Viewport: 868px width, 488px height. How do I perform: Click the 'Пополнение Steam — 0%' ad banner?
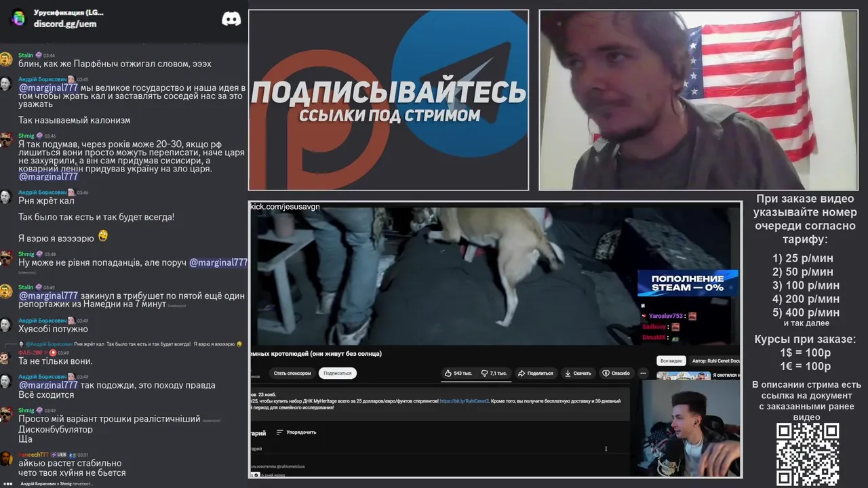[x=687, y=283]
